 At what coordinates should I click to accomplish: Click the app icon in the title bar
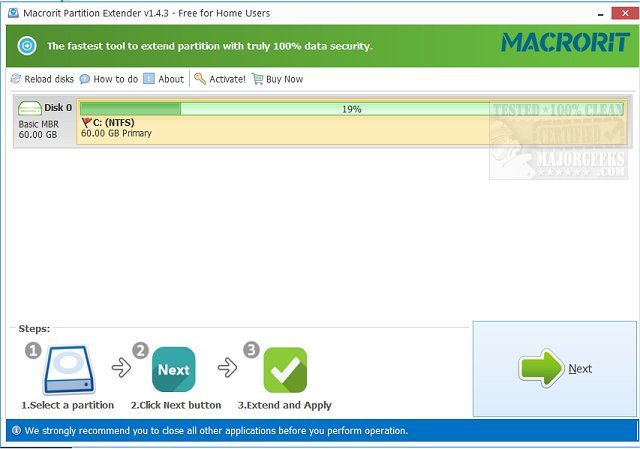pyautogui.click(x=13, y=13)
